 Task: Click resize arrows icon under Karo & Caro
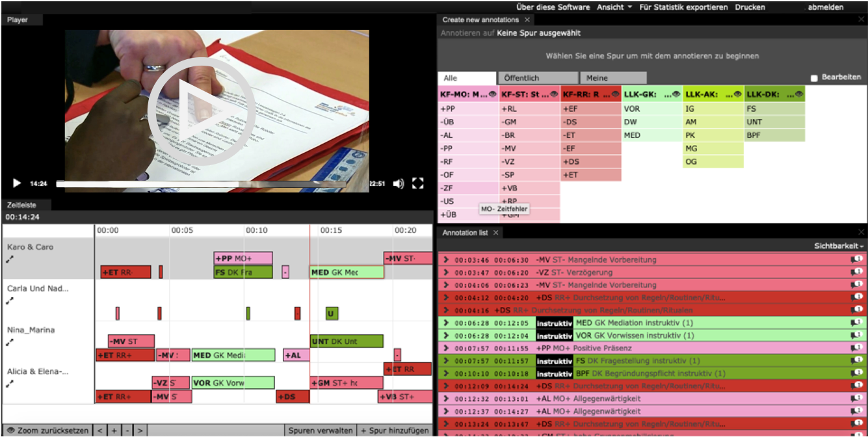10,259
